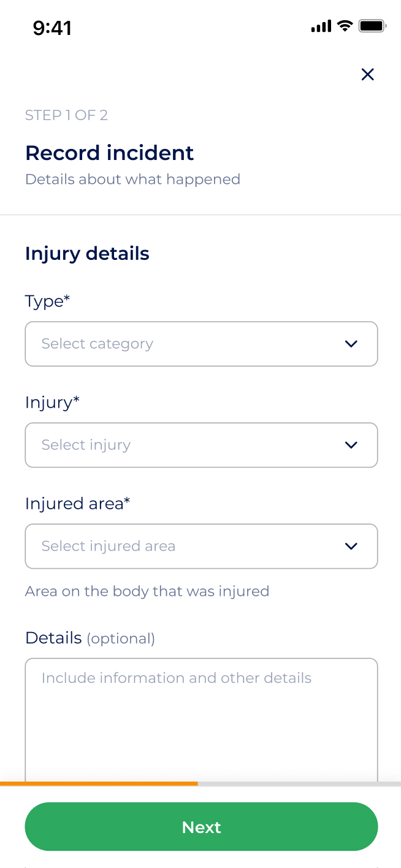The image size is (401, 868).
Task: Click the cellular signal bars
Action: coord(320,26)
